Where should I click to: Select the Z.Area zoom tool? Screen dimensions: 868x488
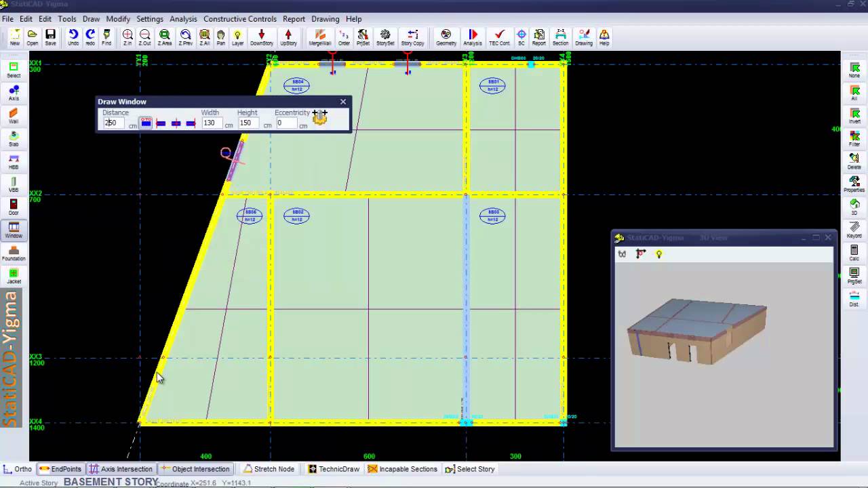point(165,37)
